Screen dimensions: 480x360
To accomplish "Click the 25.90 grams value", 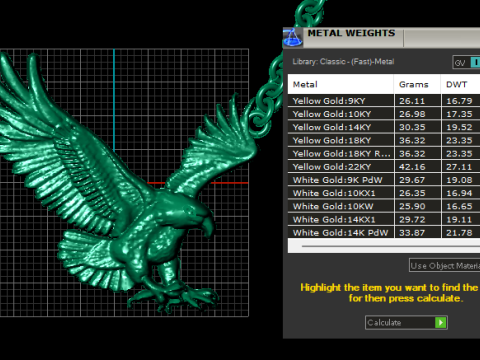I will click(412, 206).
